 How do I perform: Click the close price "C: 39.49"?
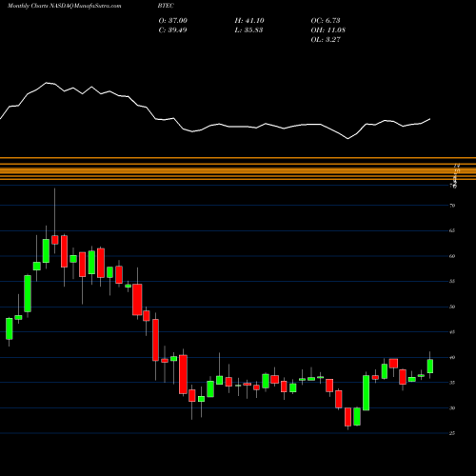pos(172,30)
